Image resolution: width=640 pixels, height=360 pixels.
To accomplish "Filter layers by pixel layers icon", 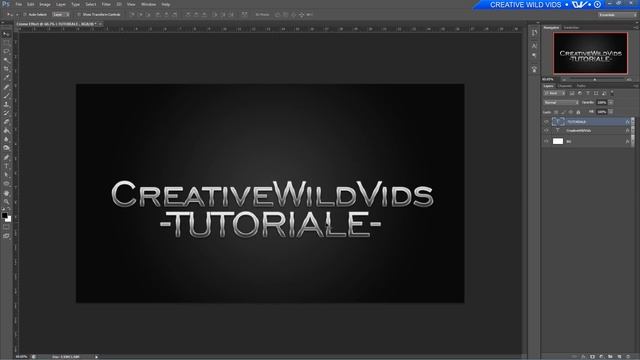I will point(572,93).
